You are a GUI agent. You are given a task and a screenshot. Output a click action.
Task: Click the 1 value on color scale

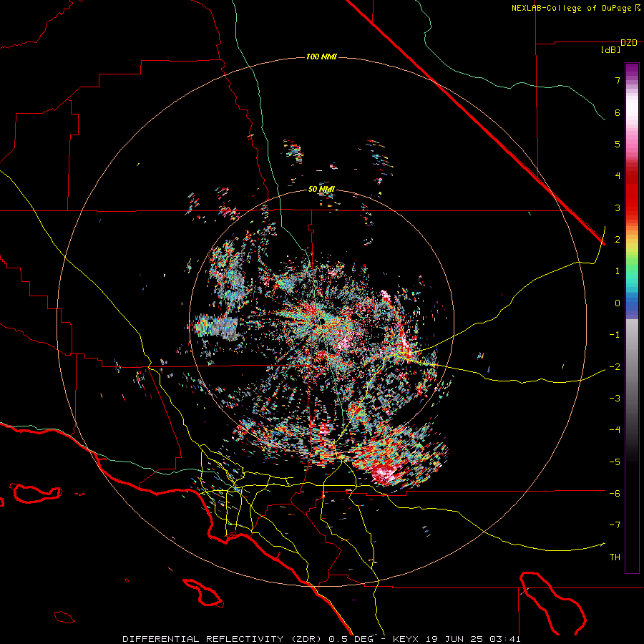[618, 271]
